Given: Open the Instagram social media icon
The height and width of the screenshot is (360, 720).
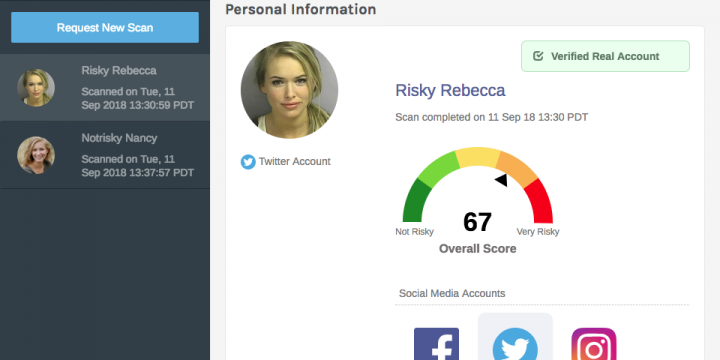Looking at the screenshot, I should [594, 344].
